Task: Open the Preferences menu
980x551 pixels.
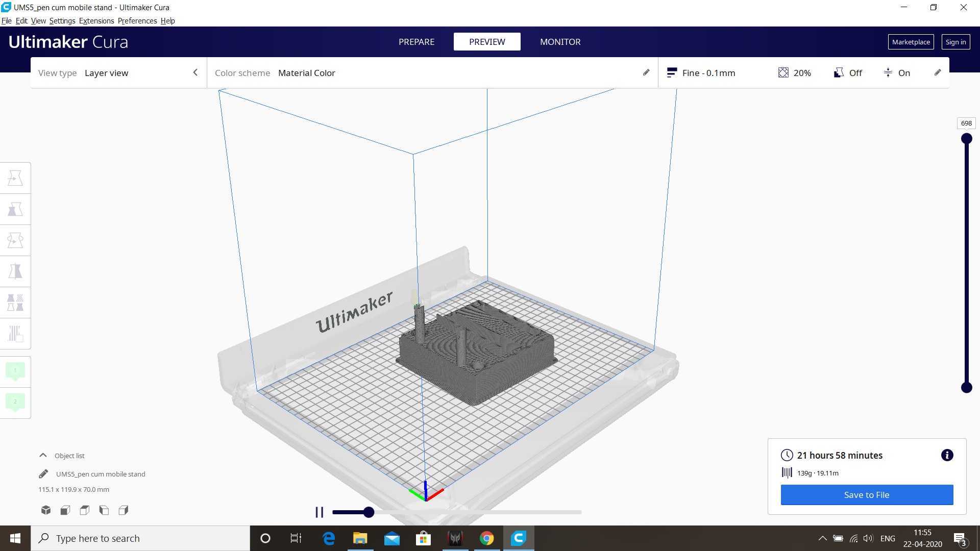Action: click(137, 21)
